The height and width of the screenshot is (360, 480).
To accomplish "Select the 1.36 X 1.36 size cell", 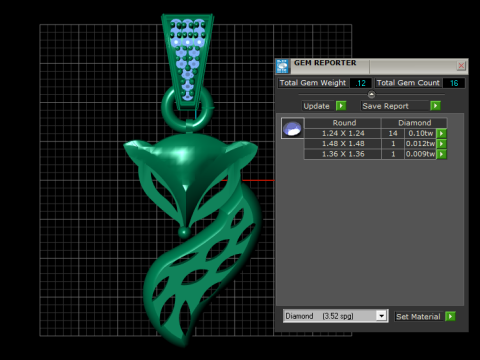I will 343,154.
